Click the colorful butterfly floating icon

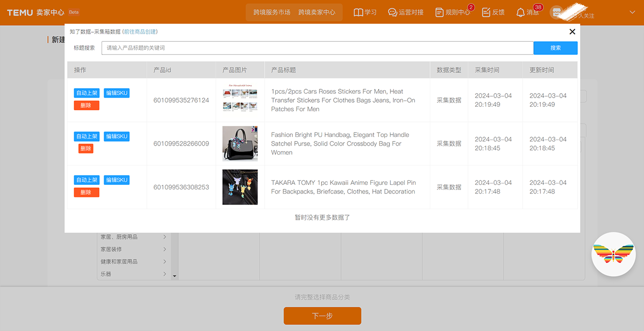click(x=613, y=254)
